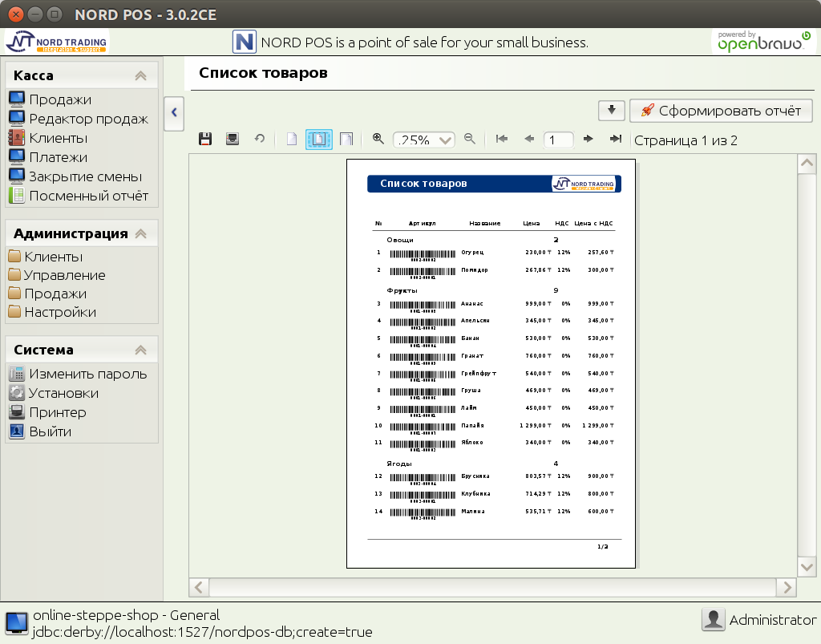Click the terminal monitor icon in status bar
Viewport: 821px width, 644px height.
point(16,623)
